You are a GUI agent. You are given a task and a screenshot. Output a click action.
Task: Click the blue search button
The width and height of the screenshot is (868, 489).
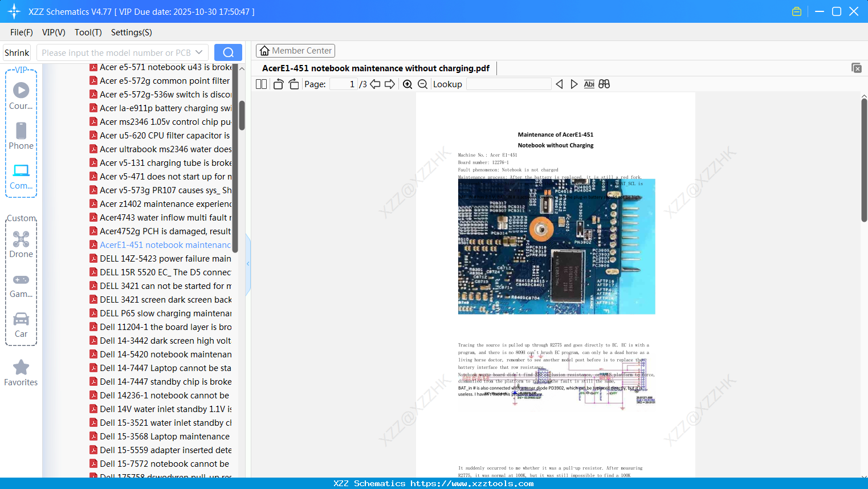click(228, 52)
